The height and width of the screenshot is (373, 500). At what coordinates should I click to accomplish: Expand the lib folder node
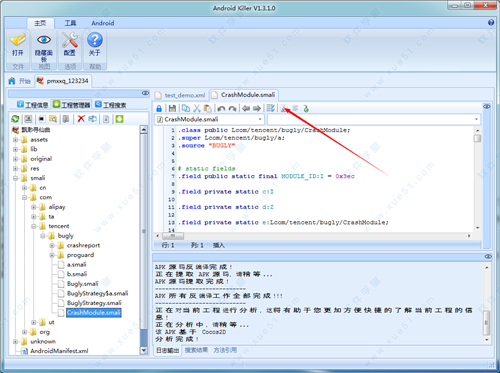(15, 149)
